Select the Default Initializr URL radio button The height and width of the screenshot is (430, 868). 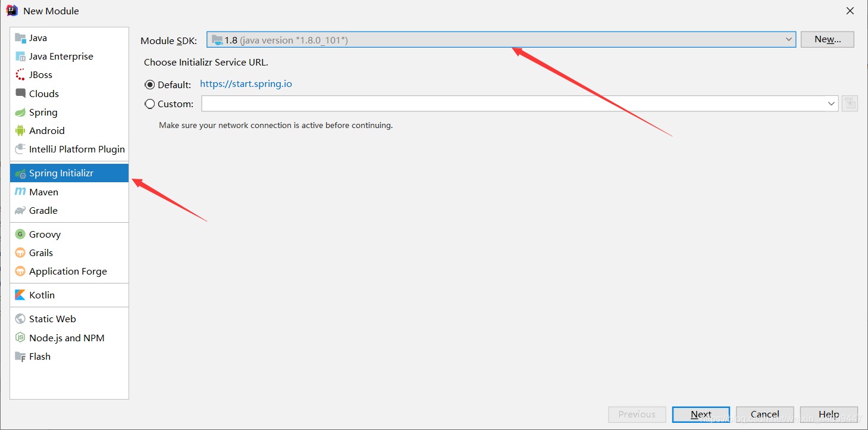(150, 85)
